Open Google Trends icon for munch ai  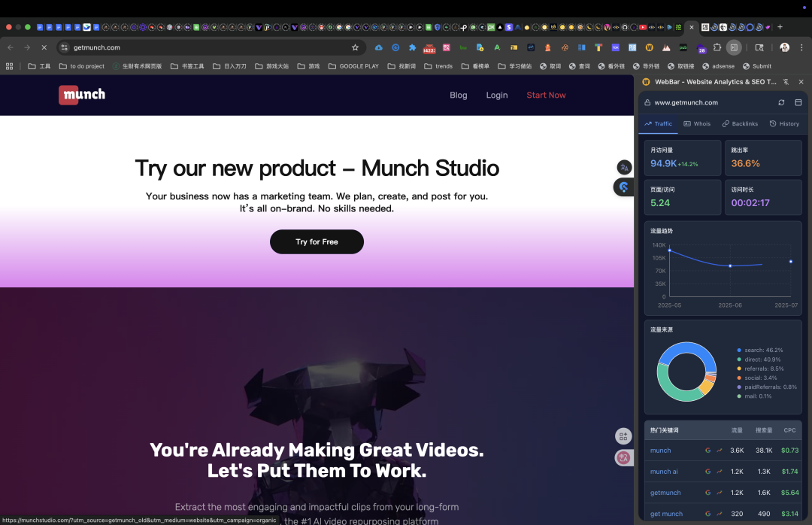pos(720,472)
